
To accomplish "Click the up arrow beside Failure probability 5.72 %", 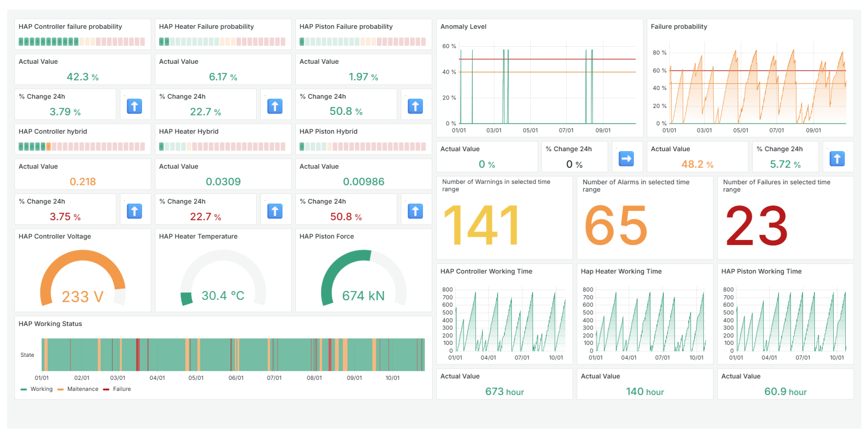I will (x=837, y=159).
